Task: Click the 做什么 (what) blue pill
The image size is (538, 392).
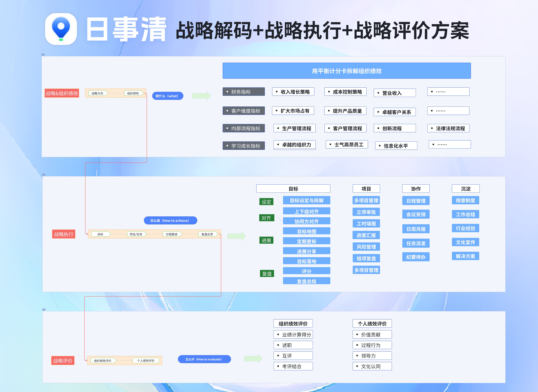Action: click(x=168, y=96)
